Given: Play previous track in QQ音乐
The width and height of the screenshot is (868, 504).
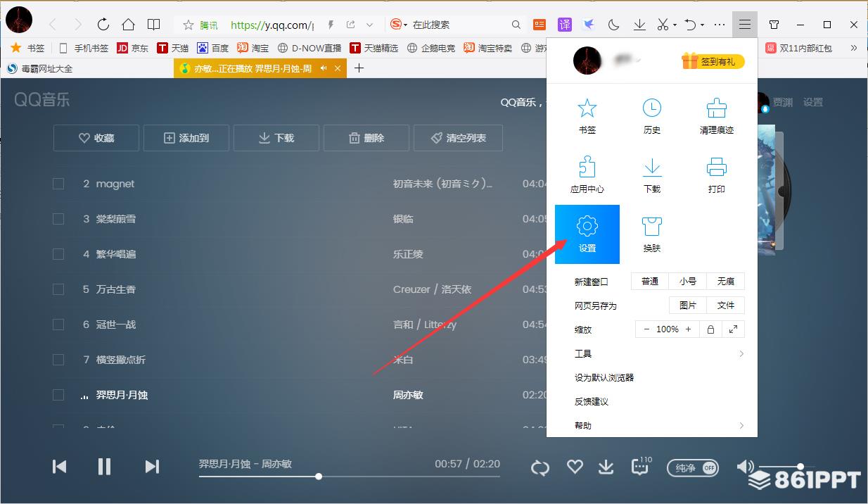Looking at the screenshot, I should click(x=60, y=466).
